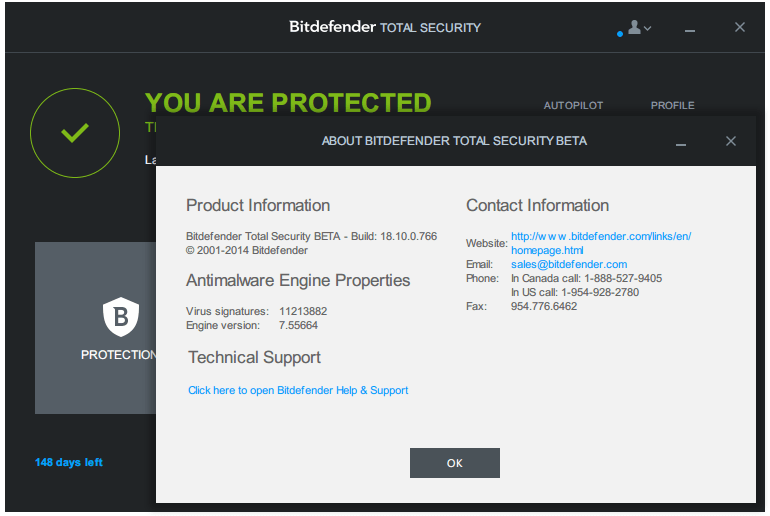Open Bitdefender Help & Support link
770x516 pixels.
pyautogui.click(x=298, y=390)
